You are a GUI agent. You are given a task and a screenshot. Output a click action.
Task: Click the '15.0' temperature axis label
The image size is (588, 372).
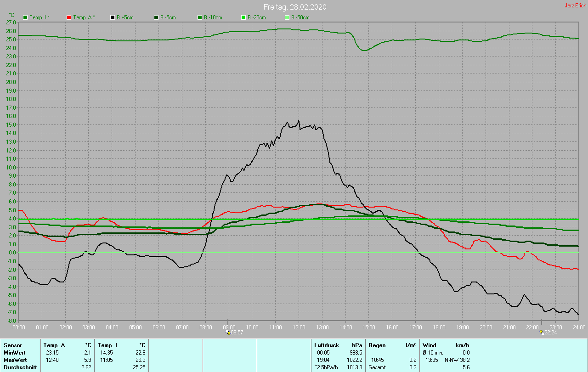11,124
